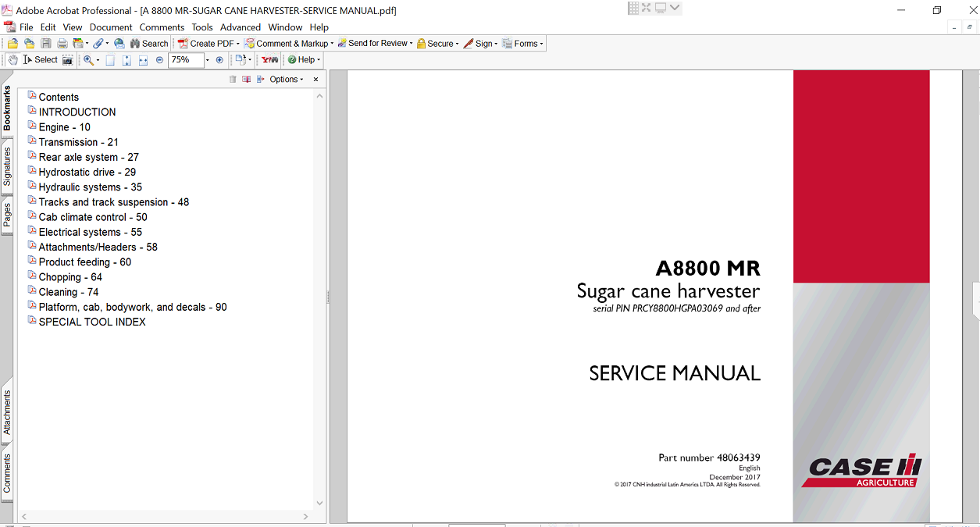Switch to the Pages tab
The width and height of the screenshot is (980, 527).
[x=7, y=214]
